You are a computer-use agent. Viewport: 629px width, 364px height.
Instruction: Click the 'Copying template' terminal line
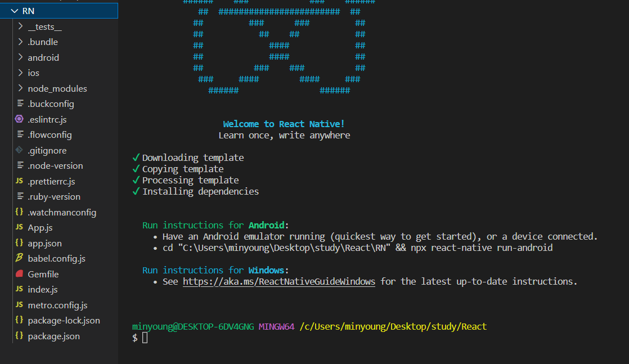coord(183,169)
